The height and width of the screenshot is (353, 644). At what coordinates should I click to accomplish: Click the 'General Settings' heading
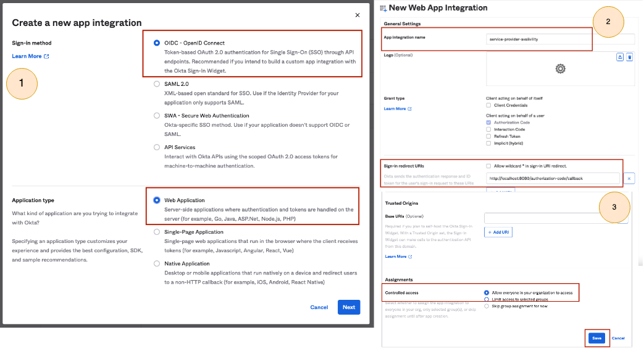point(402,24)
